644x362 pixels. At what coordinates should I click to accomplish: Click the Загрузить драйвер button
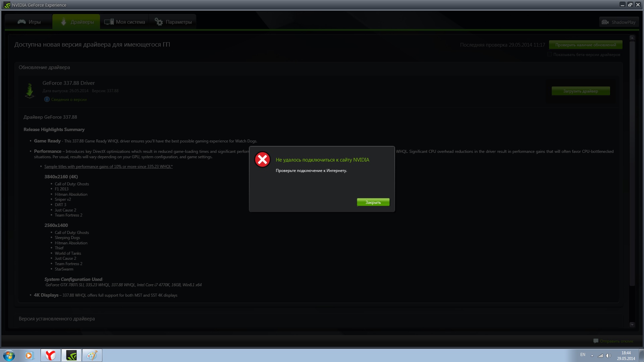click(581, 91)
